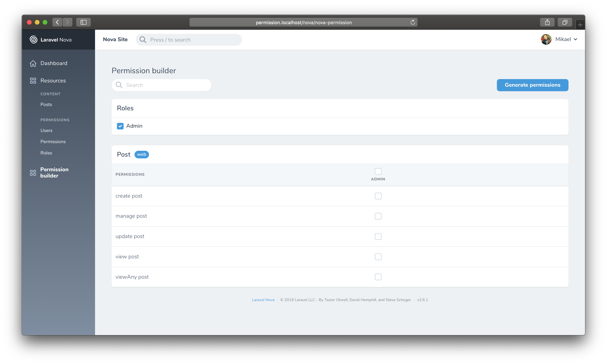607x364 pixels.
Task: Click the Mikael user avatar icon
Action: point(546,39)
